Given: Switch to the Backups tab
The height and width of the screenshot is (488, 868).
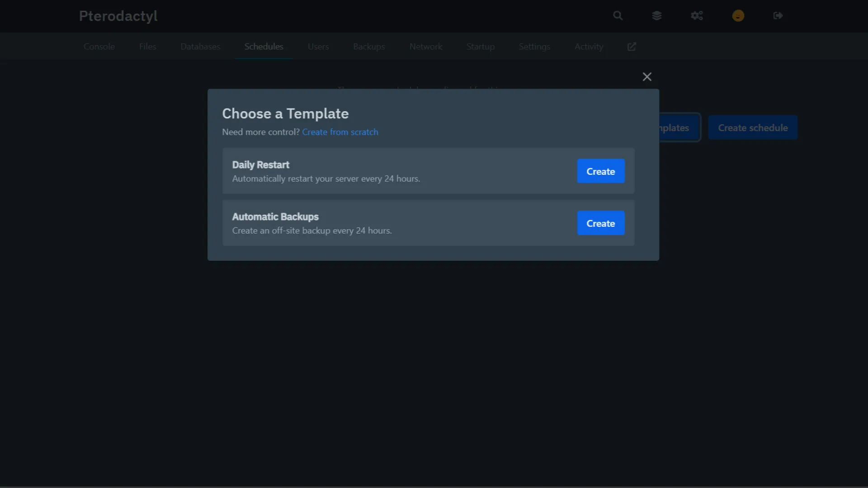Looking at the screenshot, I should pos(369,47).
